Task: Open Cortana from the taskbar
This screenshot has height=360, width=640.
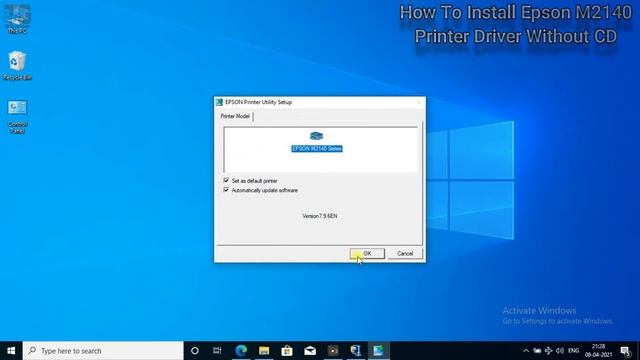Action: (195, 351)
